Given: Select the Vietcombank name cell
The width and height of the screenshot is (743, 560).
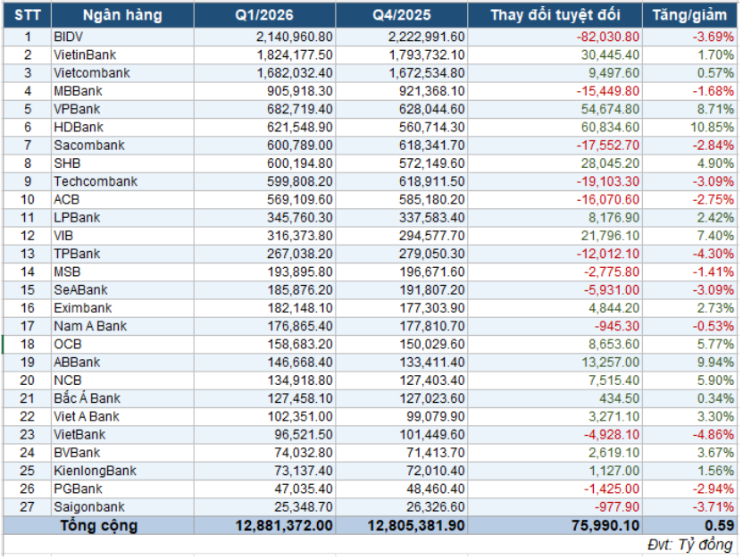Looking at the screenshot, I should [122, 73].
